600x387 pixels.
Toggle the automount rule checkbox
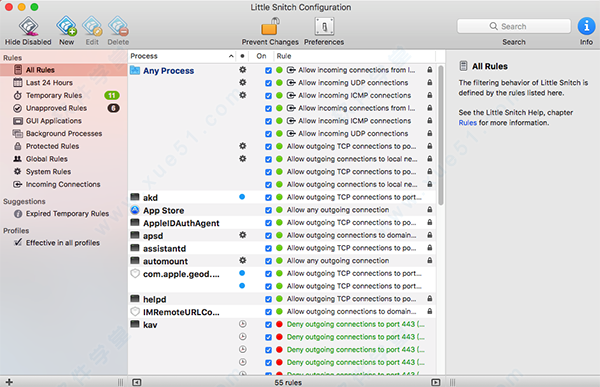[268, 261]
